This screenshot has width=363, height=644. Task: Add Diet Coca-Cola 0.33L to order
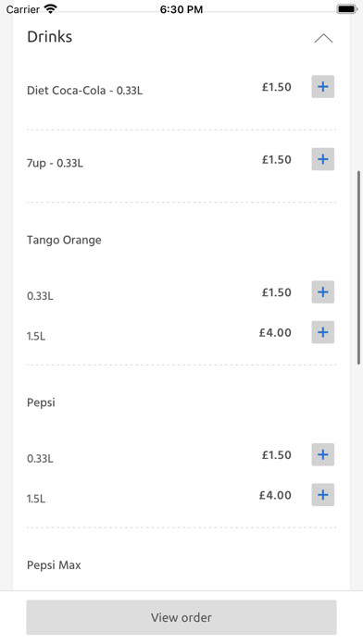[x=322, y=87]
